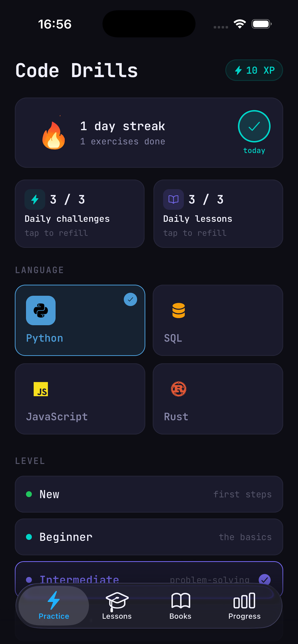The width and height of the screenshot is (298, 644).
Task: Refill Daily challenges via tap to refill
Action: pos(56,233)
